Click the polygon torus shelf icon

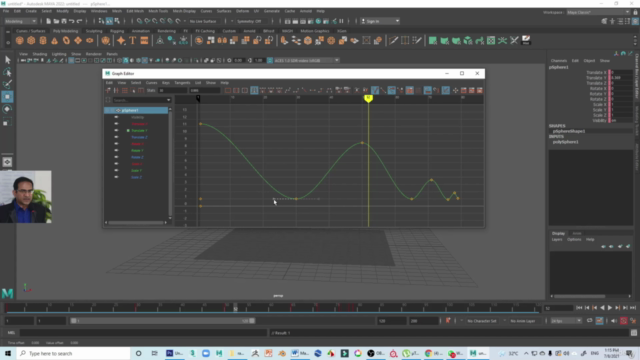[x=66, y=40]
